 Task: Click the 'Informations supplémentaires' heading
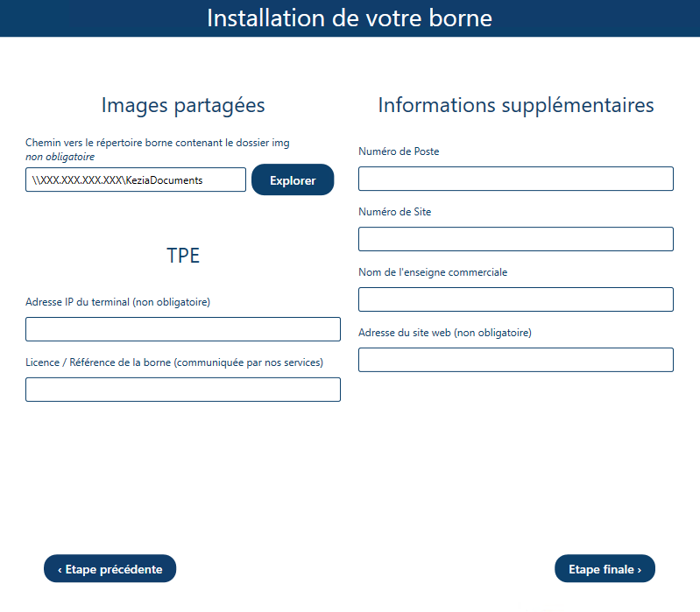[x=516, y=106]
